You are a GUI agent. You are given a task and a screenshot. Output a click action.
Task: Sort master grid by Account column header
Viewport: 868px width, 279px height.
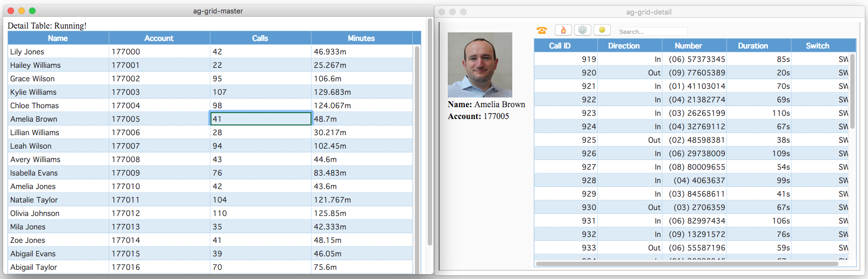coord(159,38)
